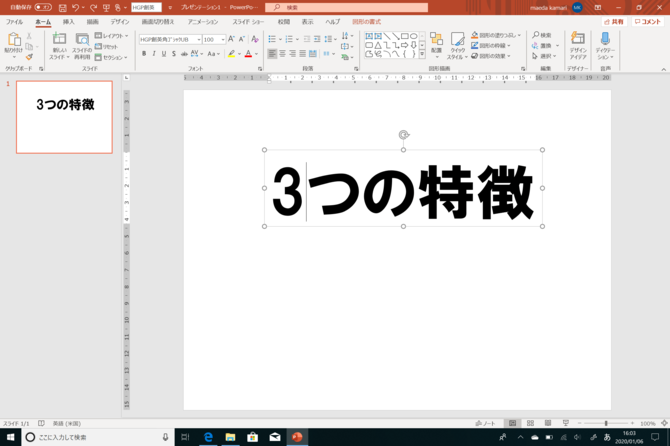Click the Reset (リセット) slide button
This screenshot has width=670, height=446.
coord(106,47)
